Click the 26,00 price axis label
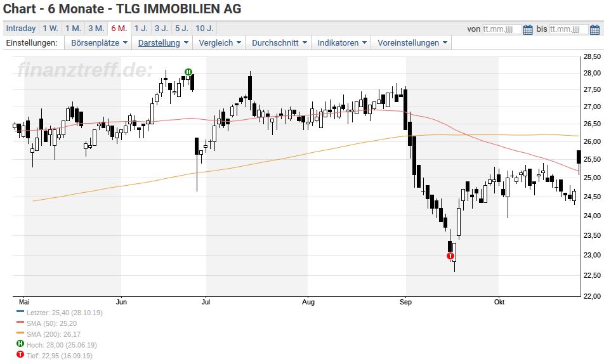 592,141
